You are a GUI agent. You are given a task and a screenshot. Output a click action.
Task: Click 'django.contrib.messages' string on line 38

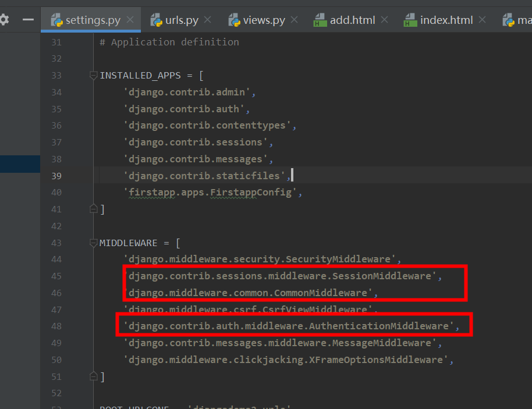pos(196,159)
